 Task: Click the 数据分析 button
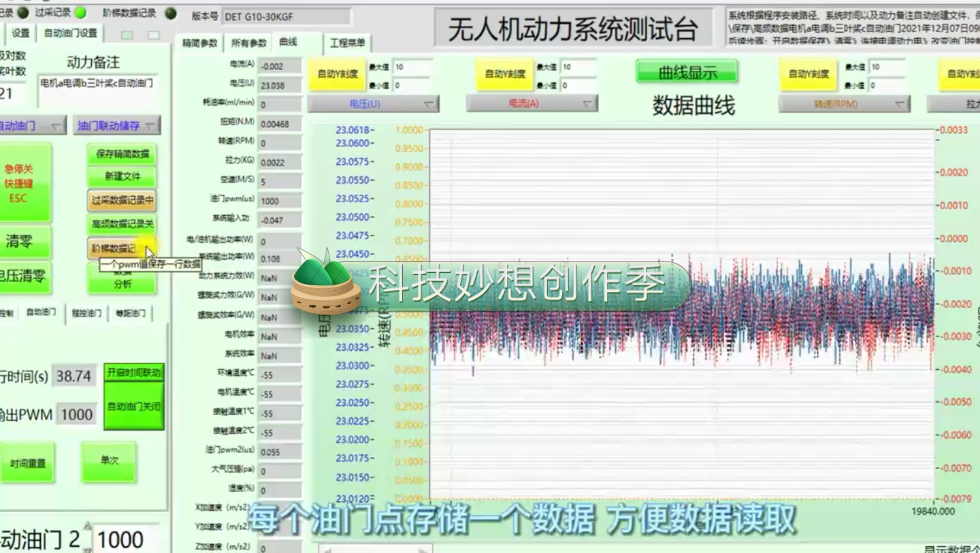122,278
